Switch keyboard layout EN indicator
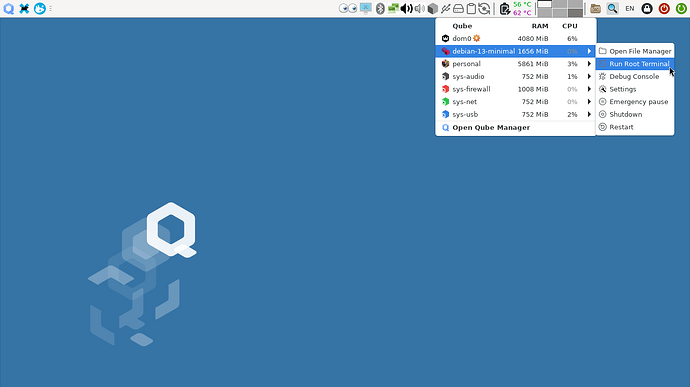The width and height of the screenshot is (690, 387). pos(630,8)
